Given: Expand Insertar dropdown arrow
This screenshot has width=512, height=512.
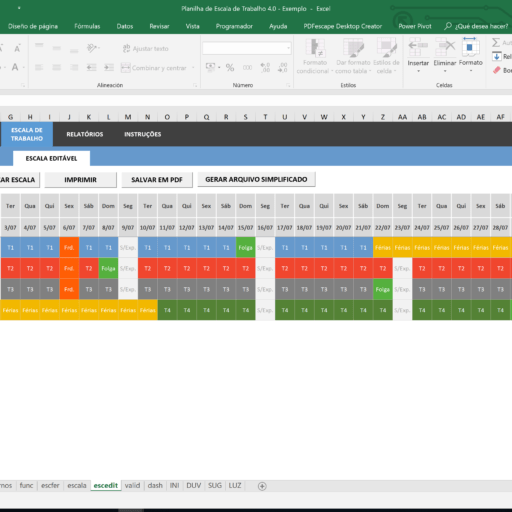Looking at the screenshot, I should [418, 71].
